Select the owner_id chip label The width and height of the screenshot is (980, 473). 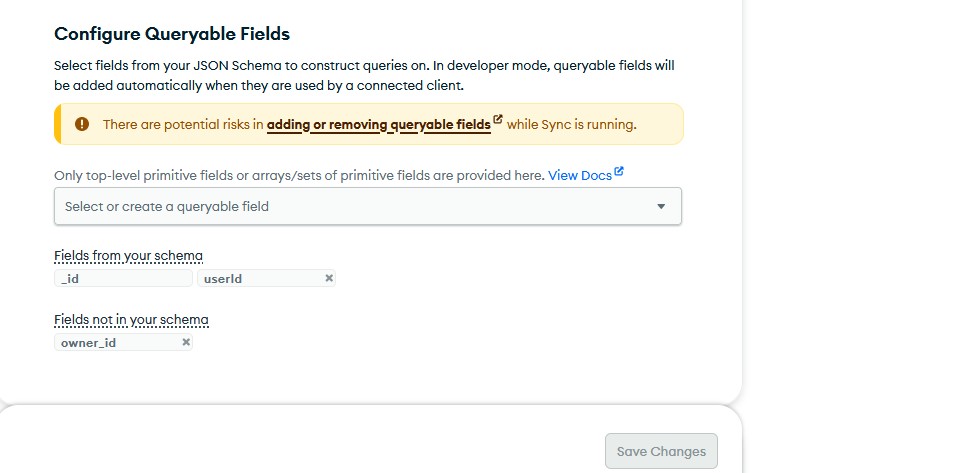(x=89, y=343)
